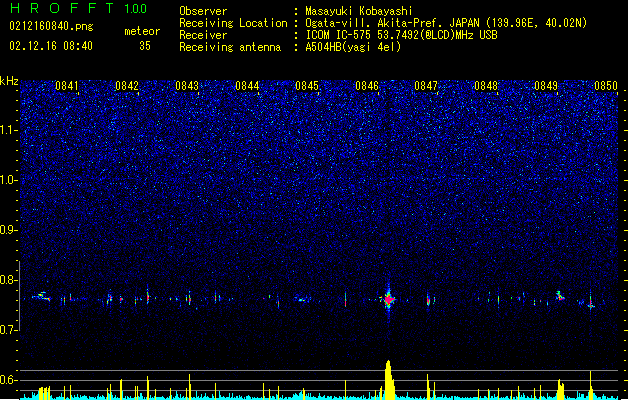Click the kHz axis unit label

[x=9, y=81]
